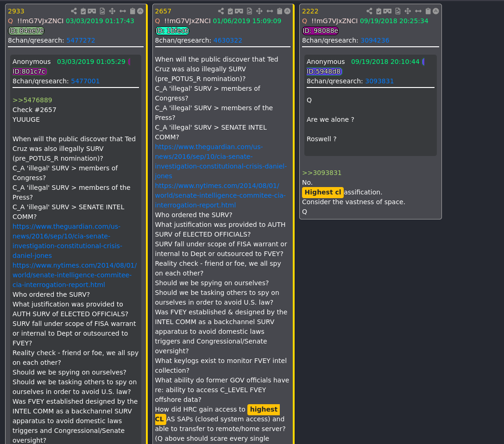Screen dimensions: 504x444
Task: Click timestamp 03/03/2019 01:17:43
Action: click(100, 21)
